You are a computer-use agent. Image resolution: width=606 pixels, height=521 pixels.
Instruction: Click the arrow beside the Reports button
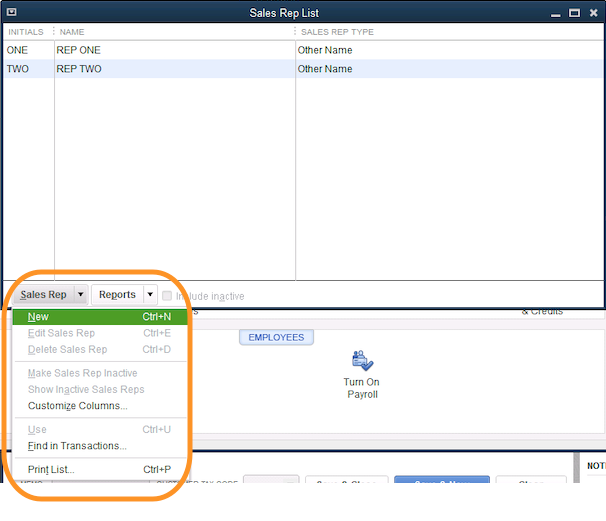click(150, 295)
